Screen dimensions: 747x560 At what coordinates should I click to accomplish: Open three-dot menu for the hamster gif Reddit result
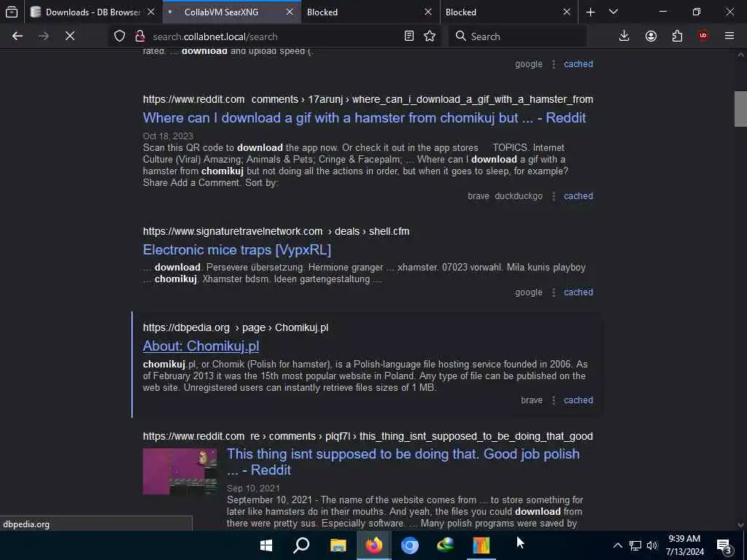tap(554, 196)
